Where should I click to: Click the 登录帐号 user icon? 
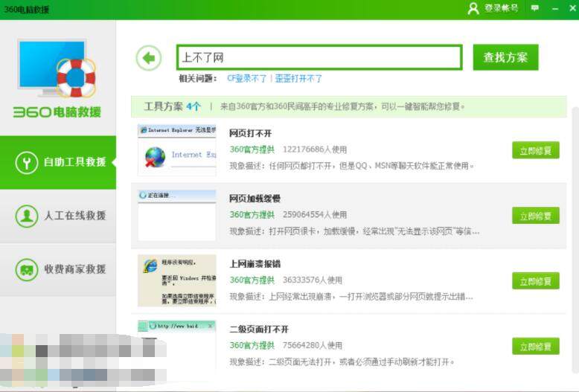473,8
